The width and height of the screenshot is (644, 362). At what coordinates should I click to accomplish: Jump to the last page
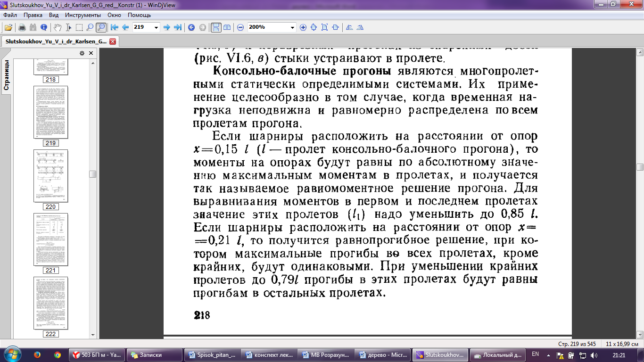pyautogui.click(x=178, y=27)
